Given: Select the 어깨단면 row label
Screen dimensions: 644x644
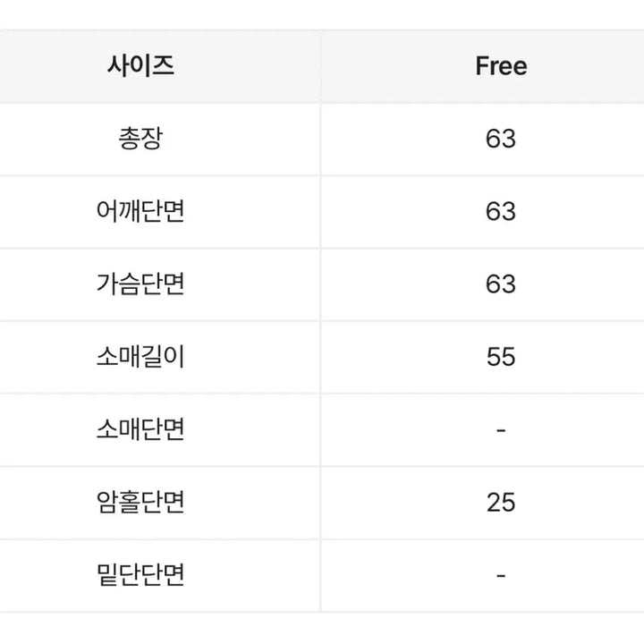Looking at the screenshot, I should tap(140, 211).
